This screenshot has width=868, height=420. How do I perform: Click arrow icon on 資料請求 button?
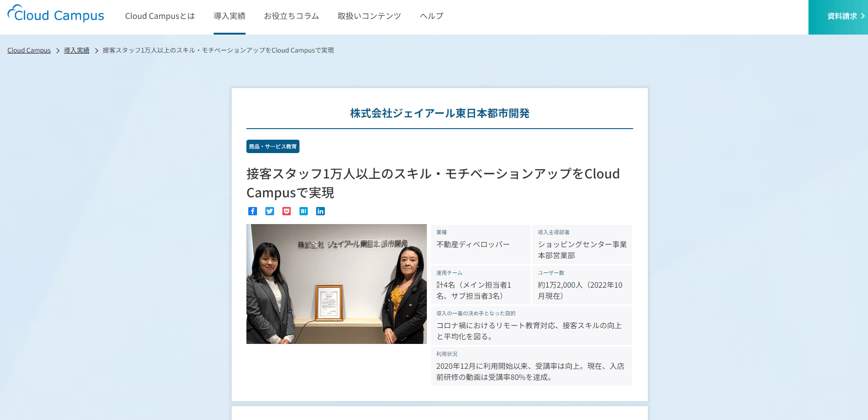point(862,16)
